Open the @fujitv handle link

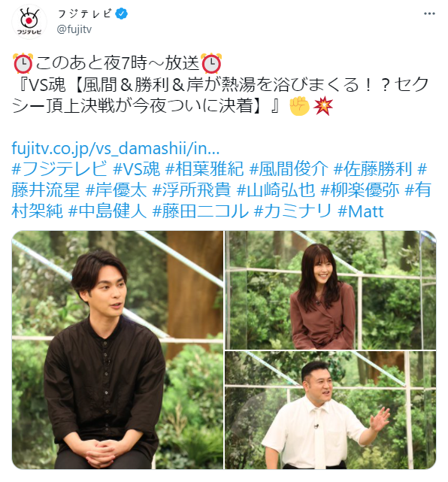coord(74,29)
